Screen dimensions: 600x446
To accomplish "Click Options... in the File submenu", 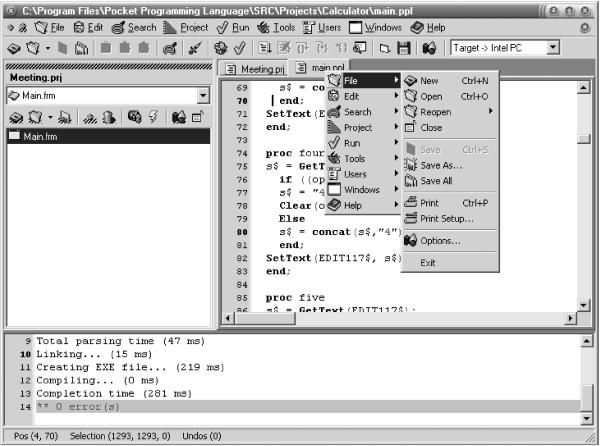I will (x=439, y=240).
